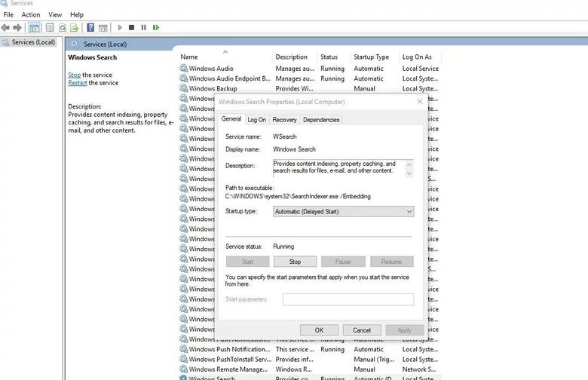Click the WSearch service name value
Image resolution: width=588 pixels, height=380 pixels.
[x=285, y=136]
